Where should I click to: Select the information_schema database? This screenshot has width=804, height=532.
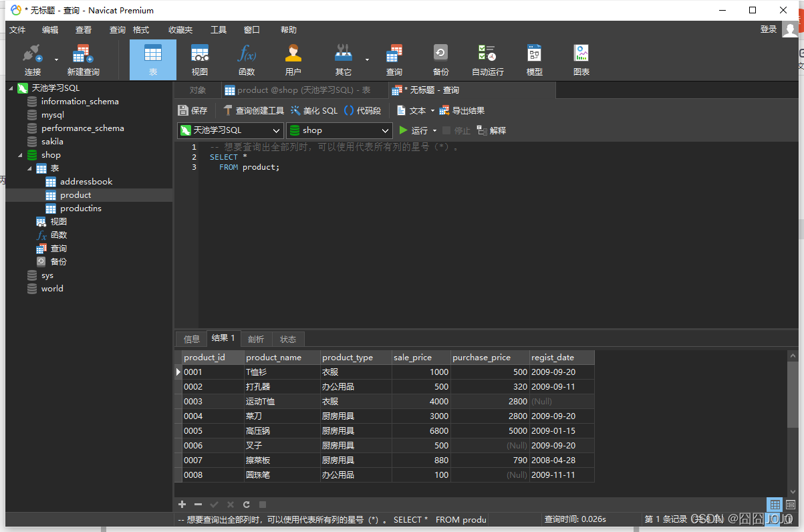click(x=80, y=102)
